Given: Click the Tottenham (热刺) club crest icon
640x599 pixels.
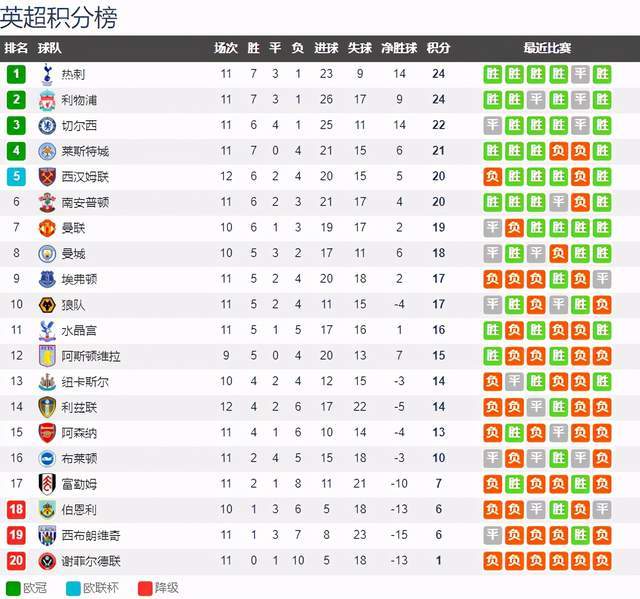Looking at the screenshot, I should click(x=46, y=73).
